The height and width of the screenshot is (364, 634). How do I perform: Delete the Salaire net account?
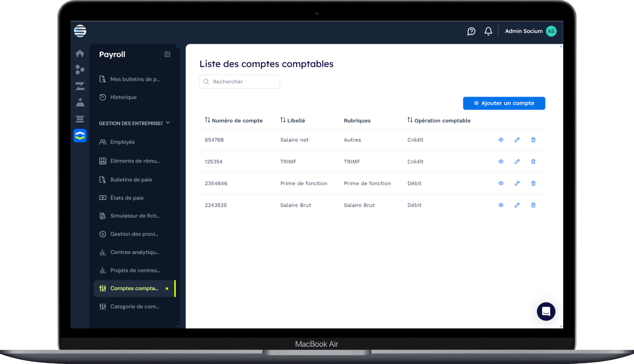click(533, 140)
